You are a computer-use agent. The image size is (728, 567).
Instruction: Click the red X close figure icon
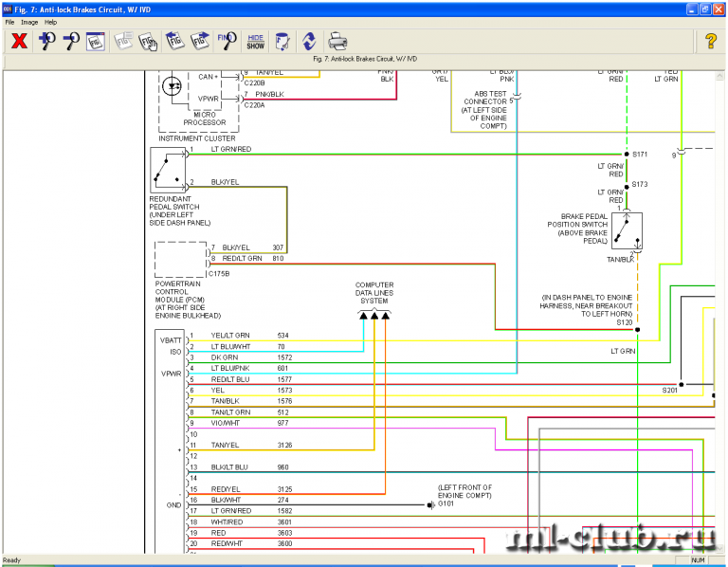pyautogui.click(x=18, y=41)
